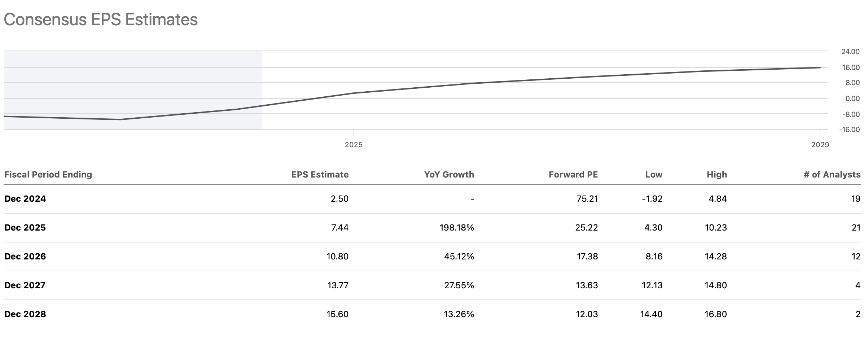This screenshot has width=868, height=337.
Task: Sort by the EPS Estimate column header
Action: pos(320,175)
